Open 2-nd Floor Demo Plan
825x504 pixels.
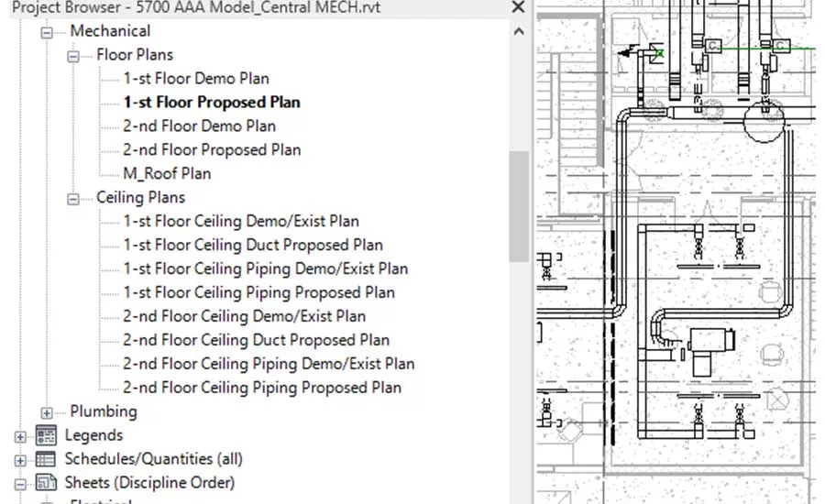pyautogui.click(x=200, y=126)
